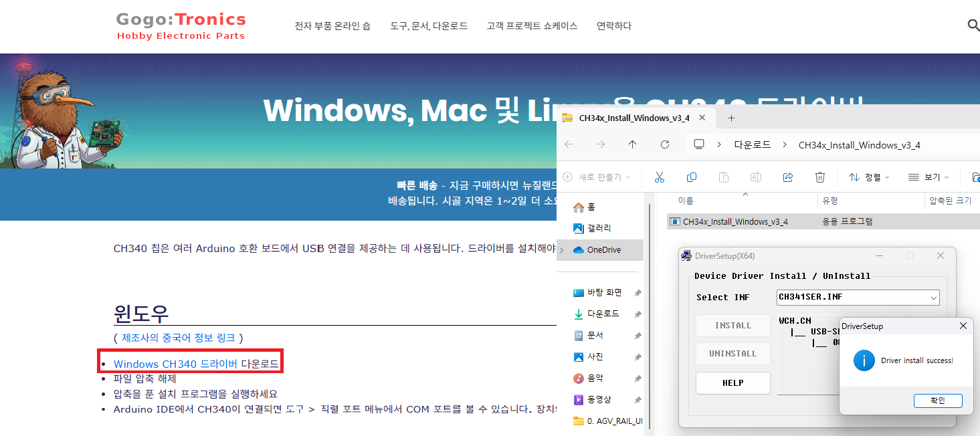The image size is (980, 436).
Task: Open 0. AGV_RAIL_UI folder in sidebar
Action: click(608, 421)
